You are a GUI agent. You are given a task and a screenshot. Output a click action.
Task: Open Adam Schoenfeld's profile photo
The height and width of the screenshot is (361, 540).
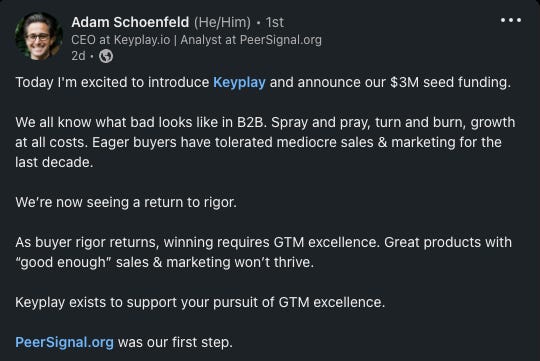pos(39,37)
